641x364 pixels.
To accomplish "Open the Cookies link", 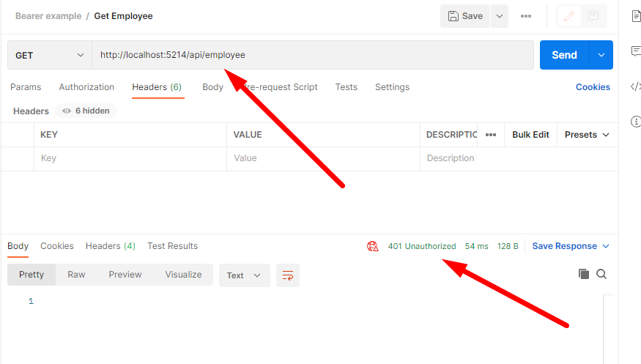I will pyautogui.click(x=593, y=87).
